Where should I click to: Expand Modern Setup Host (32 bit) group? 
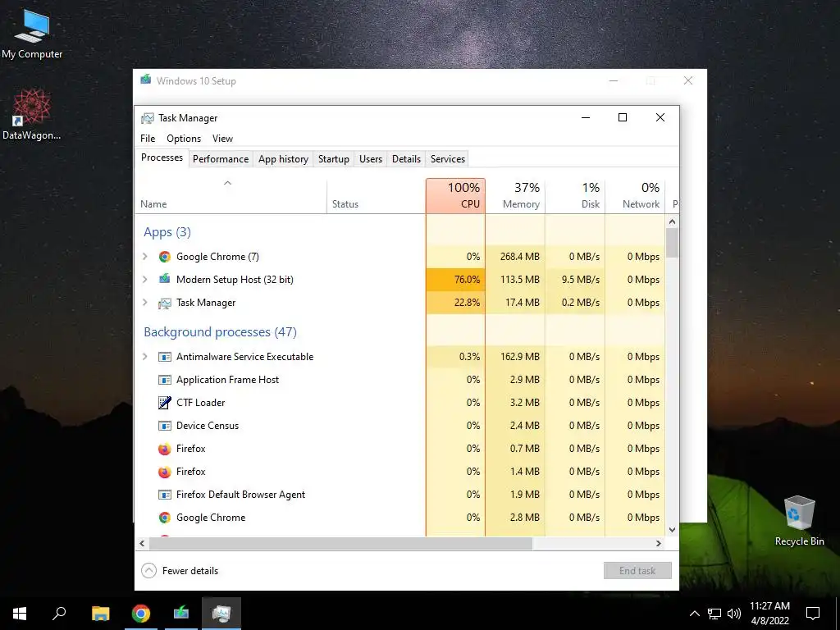pos(144,279)
